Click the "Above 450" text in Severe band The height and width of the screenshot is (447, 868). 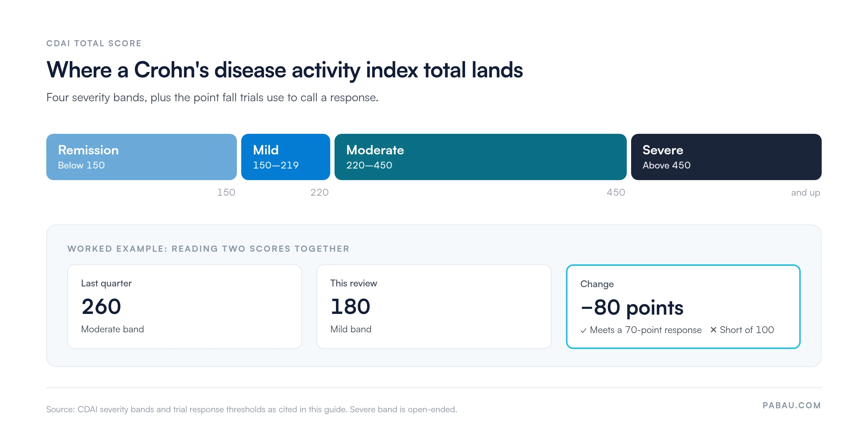pos(667,165)
